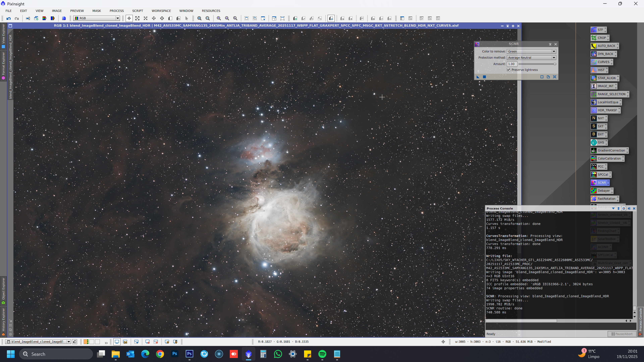This screenshot has width=644, height=362.
Task: Open the PROCESS menu
Action: (117, 11)
